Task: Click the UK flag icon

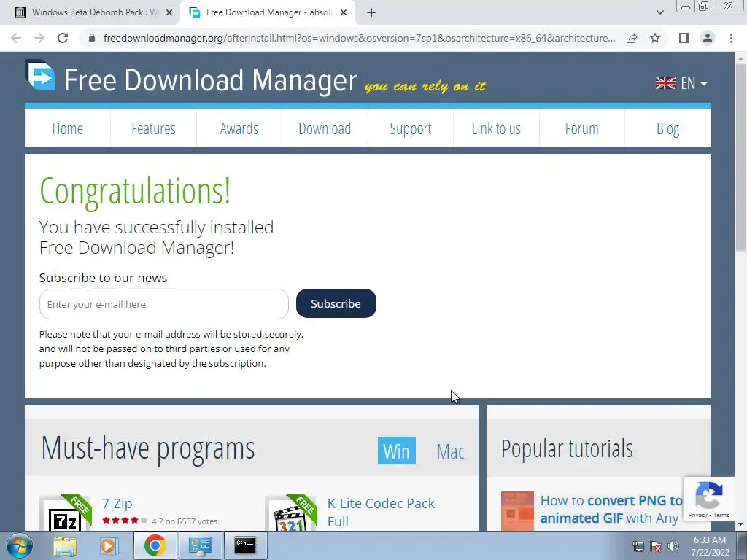Action: click(665, 83)
